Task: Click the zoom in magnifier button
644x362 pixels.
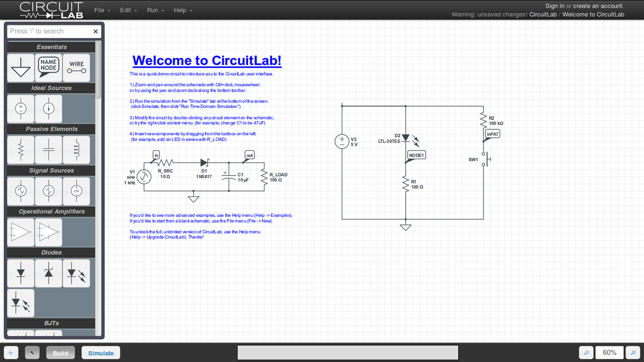Action: point(634,353)
